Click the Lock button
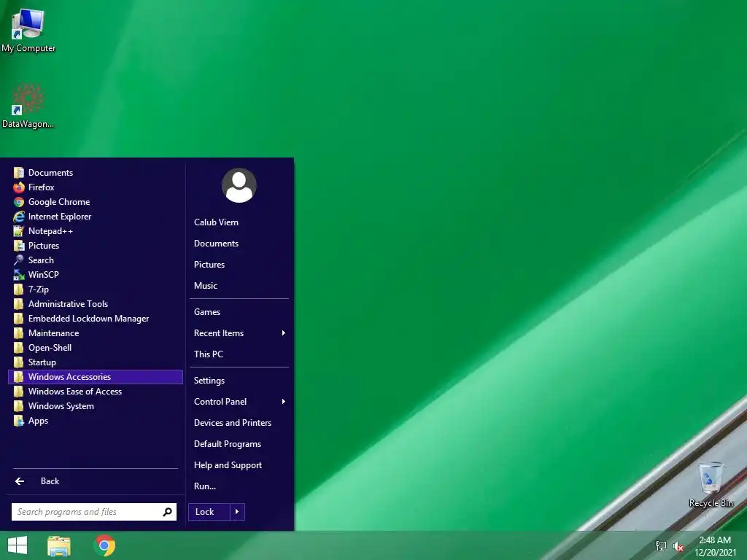Image resolution: width=747 pixels, height=560 pixels. (x=209, y=512)
